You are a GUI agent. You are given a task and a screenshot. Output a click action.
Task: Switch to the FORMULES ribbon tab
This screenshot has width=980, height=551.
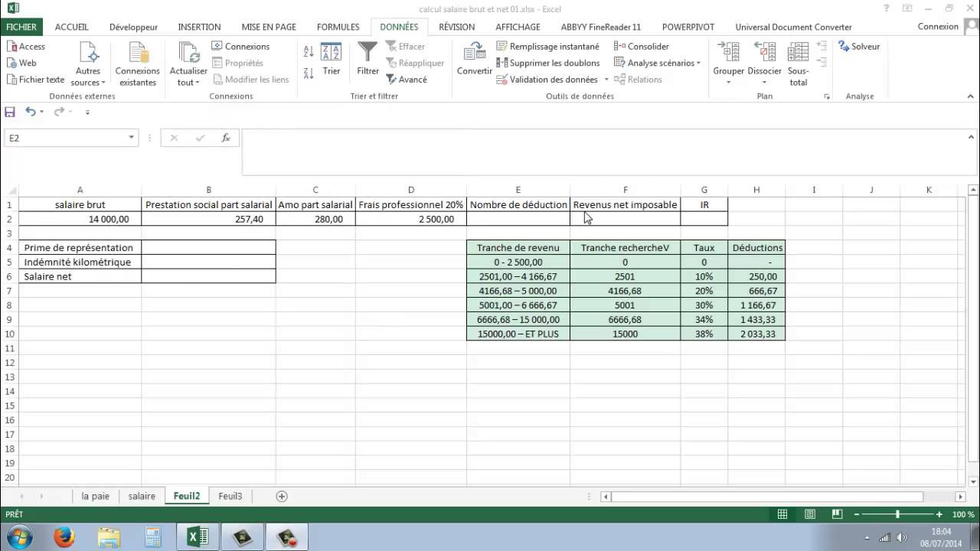click(x=338, y=27)
